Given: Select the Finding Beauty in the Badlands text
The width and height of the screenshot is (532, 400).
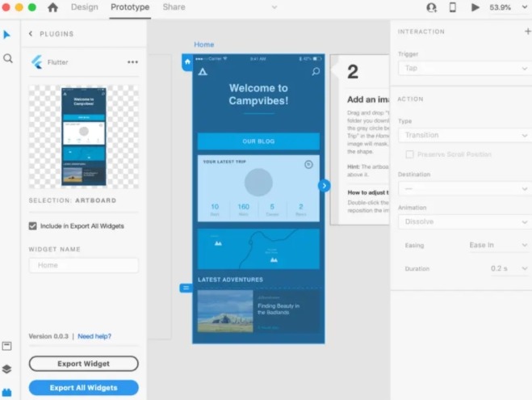Looking at the screenshot, I should coord(279,309).
